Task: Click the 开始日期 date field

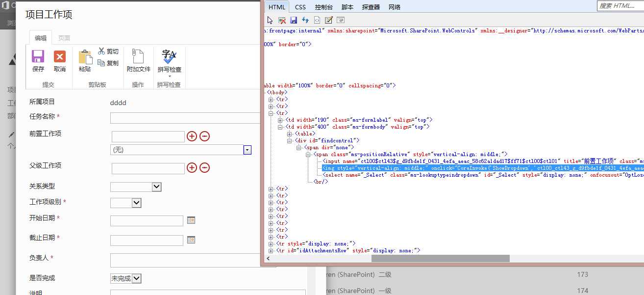Action: [147, 221]
